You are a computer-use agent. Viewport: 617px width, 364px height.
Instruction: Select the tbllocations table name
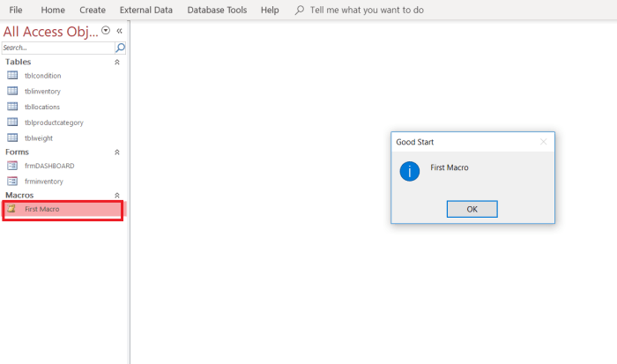(42, 107)
